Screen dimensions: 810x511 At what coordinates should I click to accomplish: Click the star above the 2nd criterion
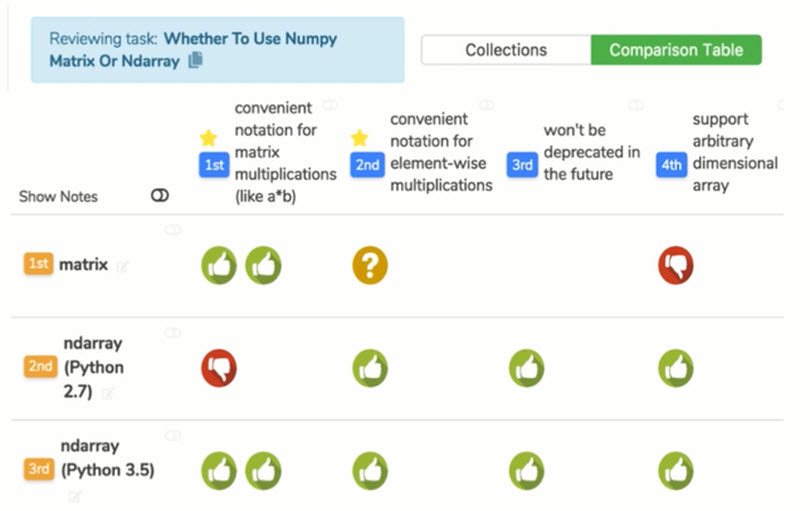360,138
